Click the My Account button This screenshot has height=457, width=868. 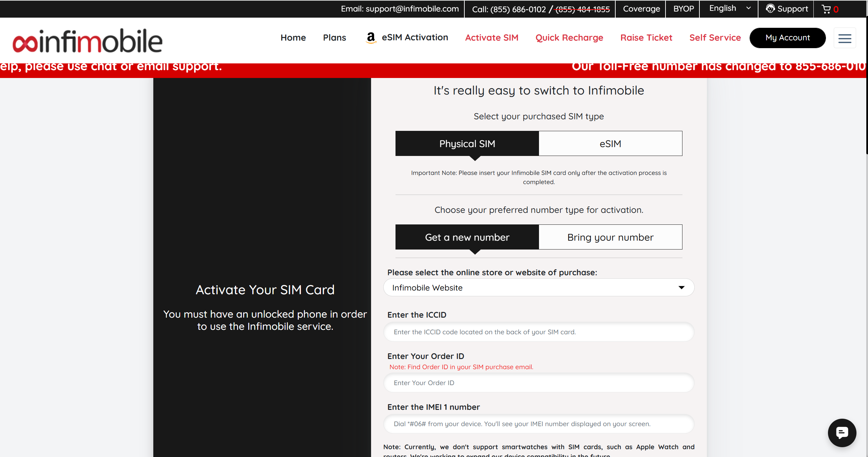(x=787, y=38)
